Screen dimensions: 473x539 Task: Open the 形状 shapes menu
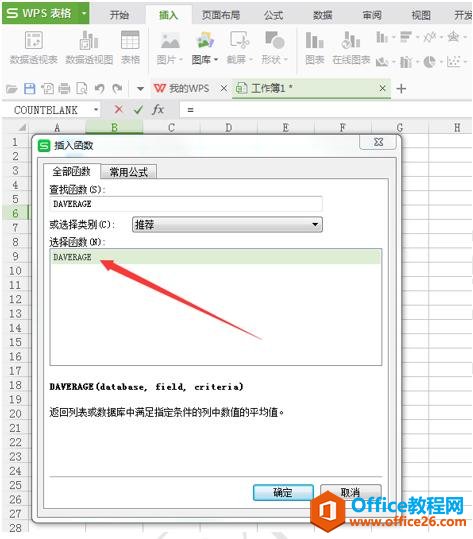coord(274,48)
